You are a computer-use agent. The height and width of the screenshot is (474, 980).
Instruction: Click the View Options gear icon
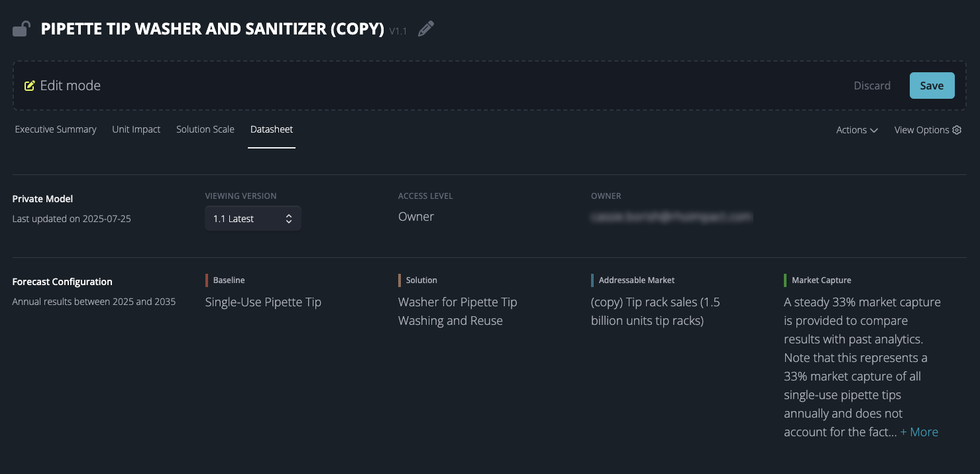[957, 130]
